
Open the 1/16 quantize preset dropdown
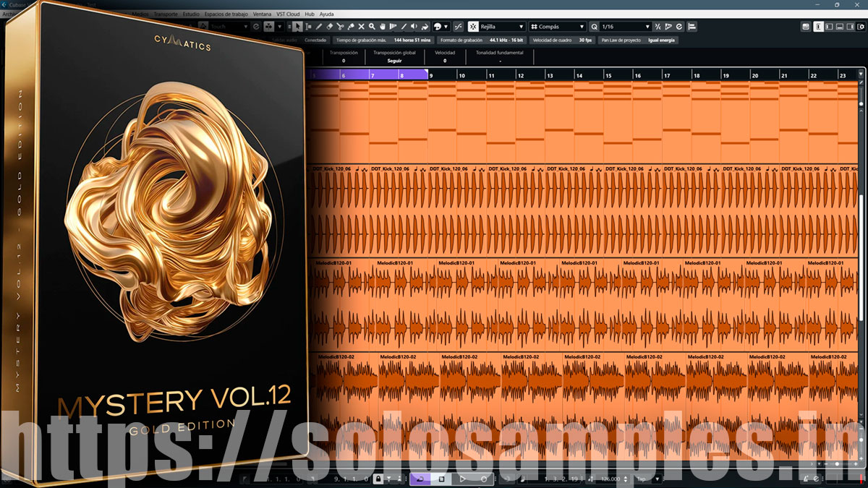pos(626,26)
